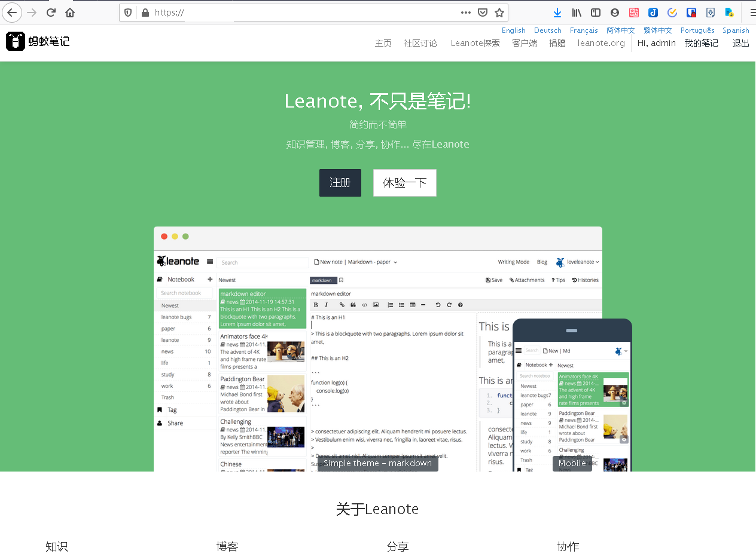The width and height of the screenshot is (756, 557).
Task: Click the 简约而不简单 subtitle text
Action: pos(378,125)
